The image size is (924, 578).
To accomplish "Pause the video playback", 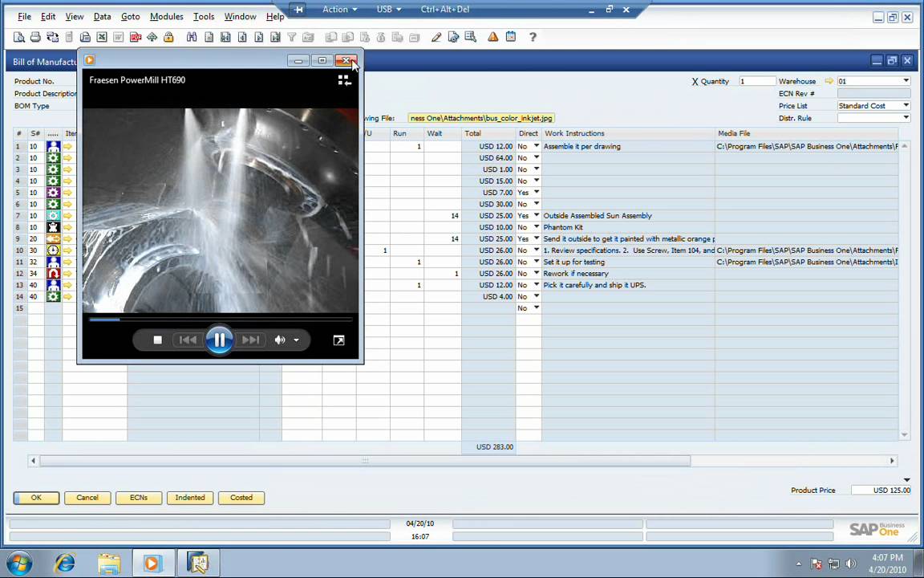I will pyautogui.click(x=219, y=340).
